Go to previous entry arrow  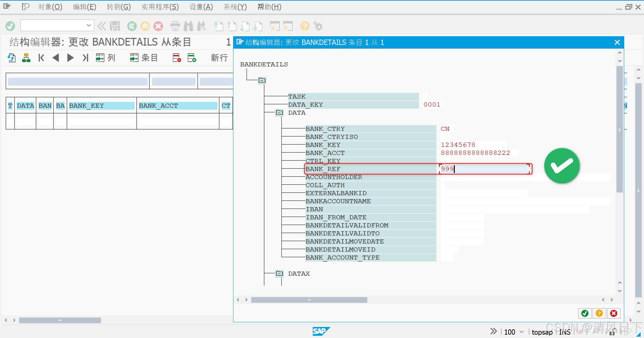pos(56,58)
